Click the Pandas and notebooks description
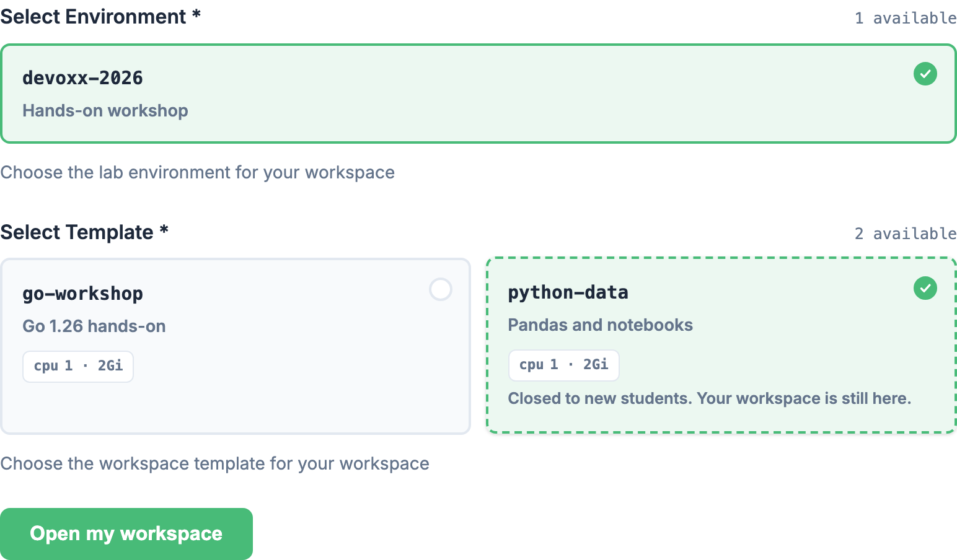Screen dimensions: 957x560 click(601, 325)
